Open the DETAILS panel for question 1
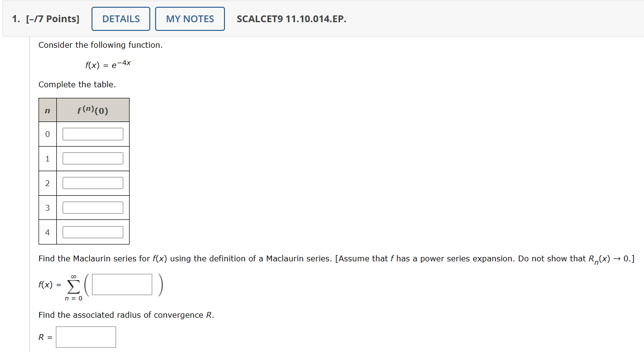This screenshot has width=644, height=352. click(x=120, y=18)
